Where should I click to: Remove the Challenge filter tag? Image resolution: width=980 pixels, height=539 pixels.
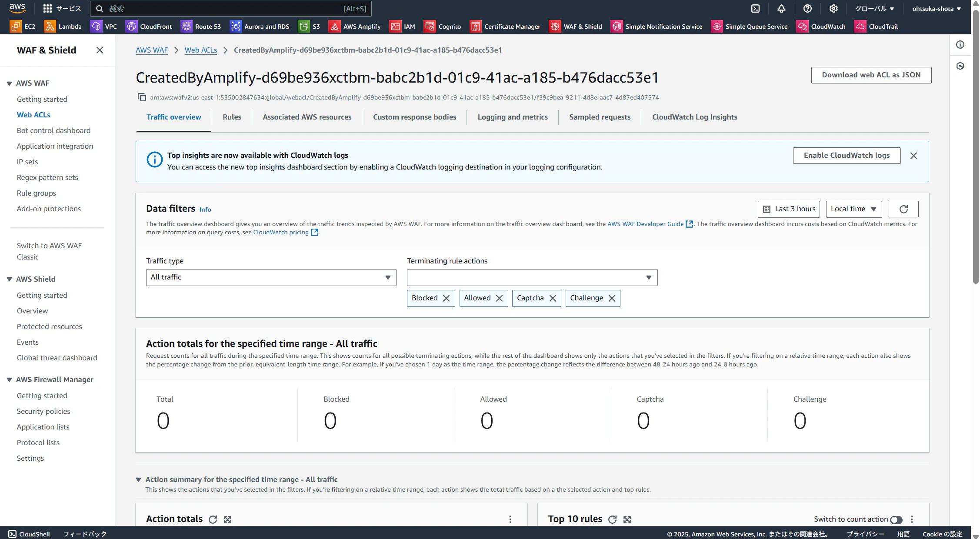tap(612, 298)
